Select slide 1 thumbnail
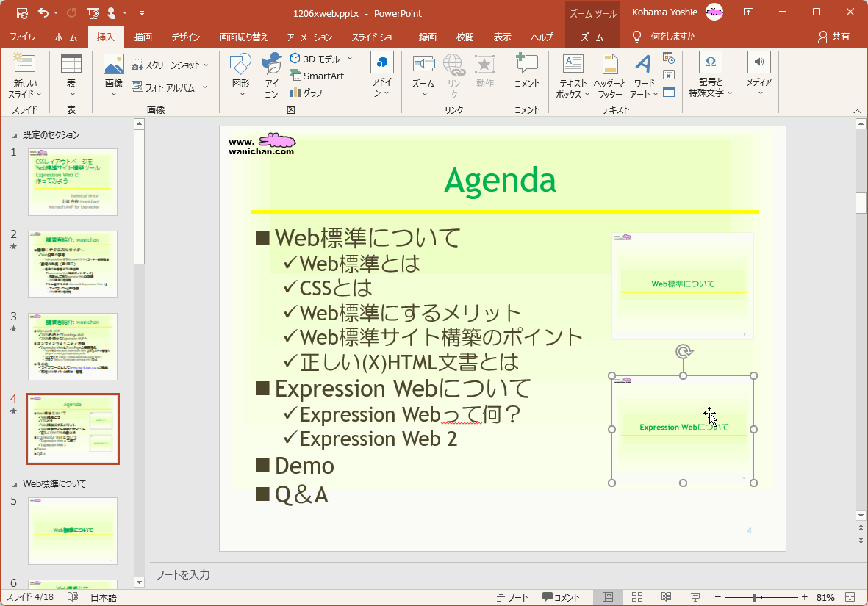This screenshot has width=868, height=606. coord(73,182)
